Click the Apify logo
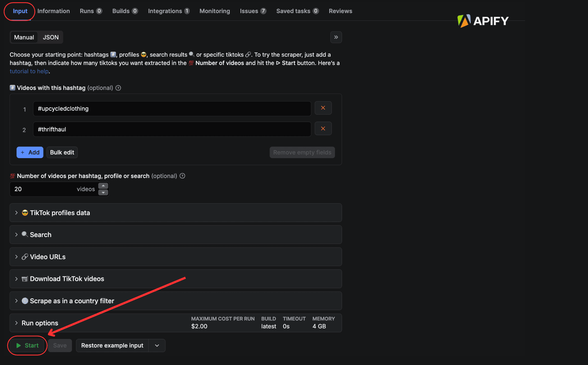This screenshot has width=588, height=365. pos(483,21)
